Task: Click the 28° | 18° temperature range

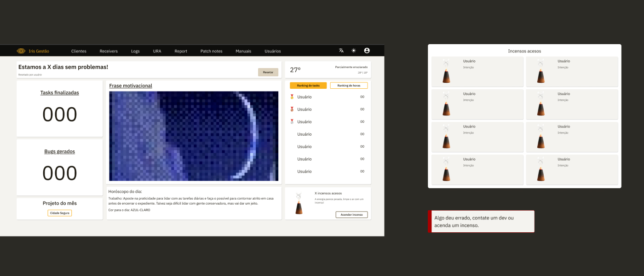Action: click(363, 73)
